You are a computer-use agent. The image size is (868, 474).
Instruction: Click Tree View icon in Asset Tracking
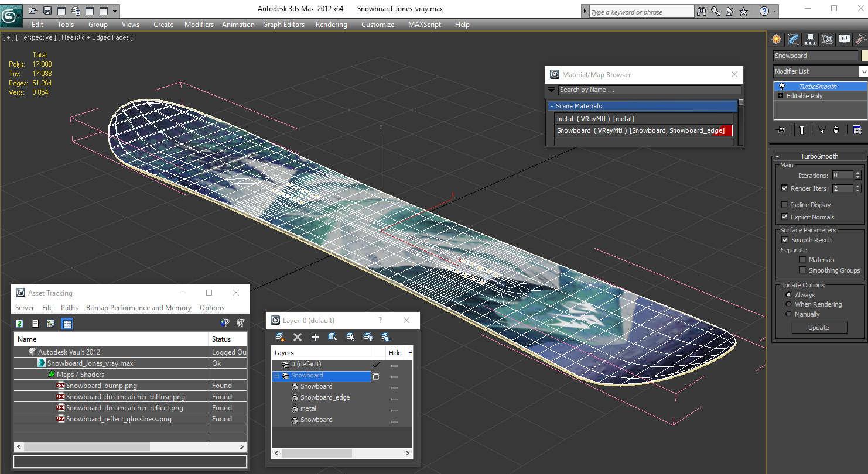click(51, 324)
